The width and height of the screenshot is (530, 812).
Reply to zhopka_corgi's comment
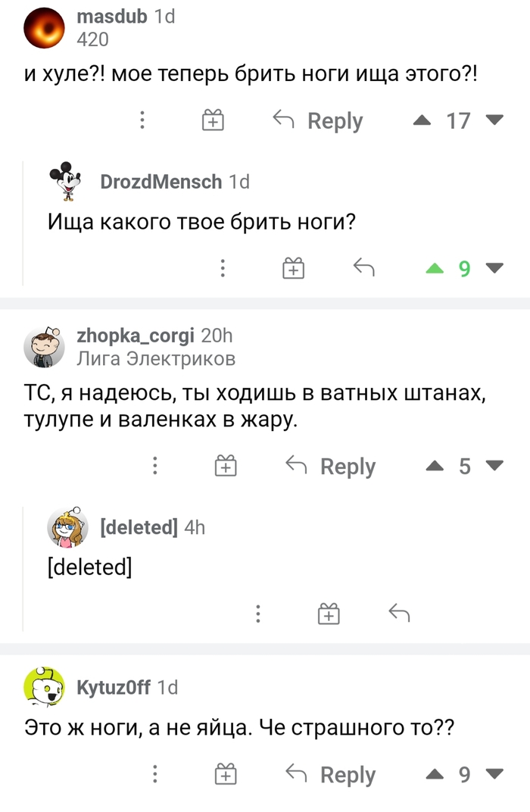coord(331,467)
